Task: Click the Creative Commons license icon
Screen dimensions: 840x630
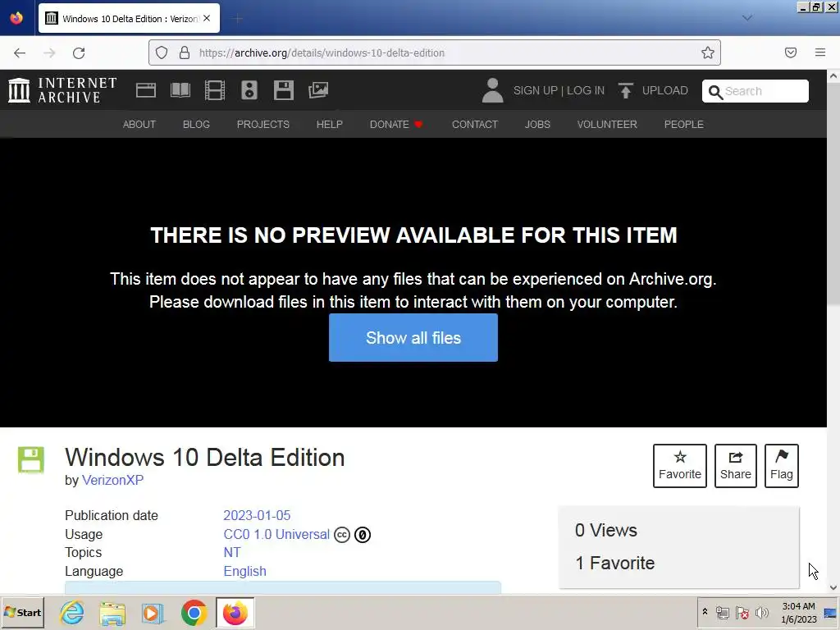Action: [342, 535]
